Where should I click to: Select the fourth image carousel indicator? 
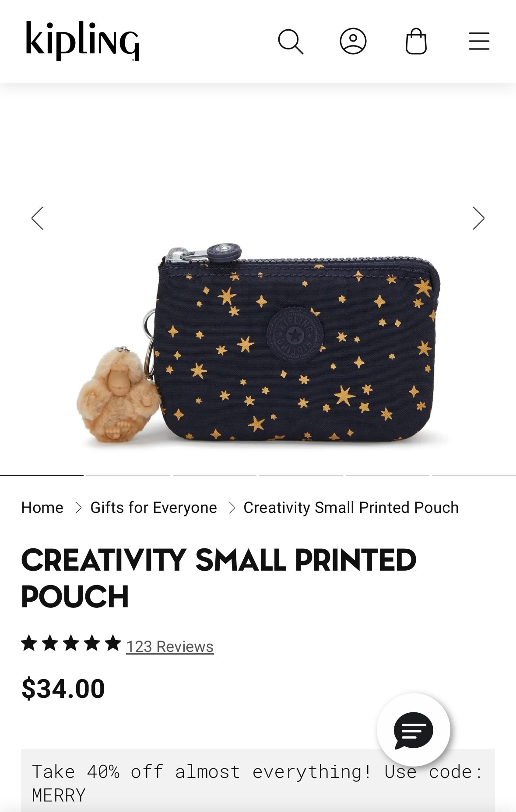(x=301, y=475)
